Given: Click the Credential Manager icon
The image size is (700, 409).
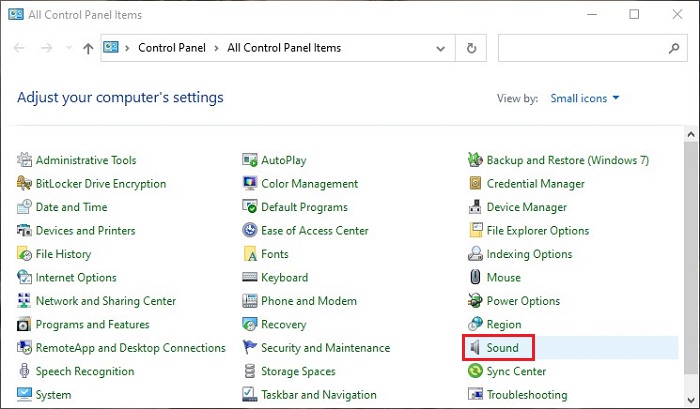Looking at the screenshot, I should [475, 183].
